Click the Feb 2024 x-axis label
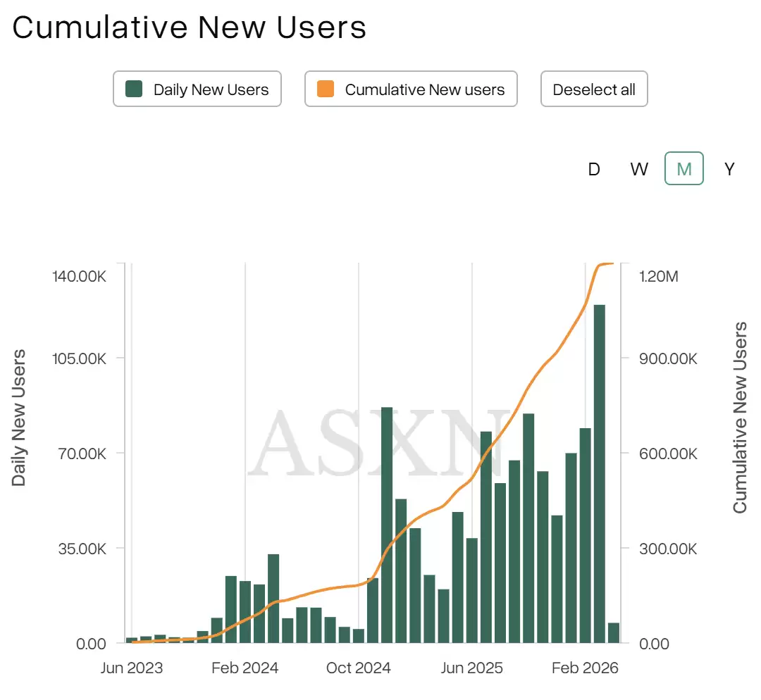Image resolution: width=761 pixels, height=700 pixels. click(245, 668)
